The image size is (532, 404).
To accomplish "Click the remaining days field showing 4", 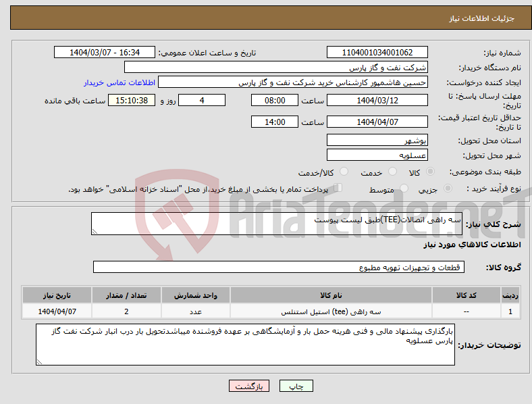I will (x=202, y=100).
